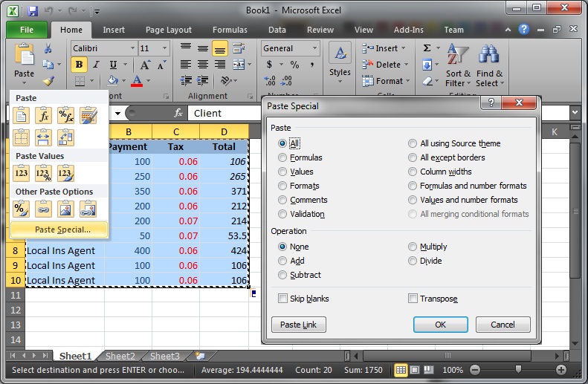Open the font name Calibri dropdown

pyautogui.click(x=132, y=48)
